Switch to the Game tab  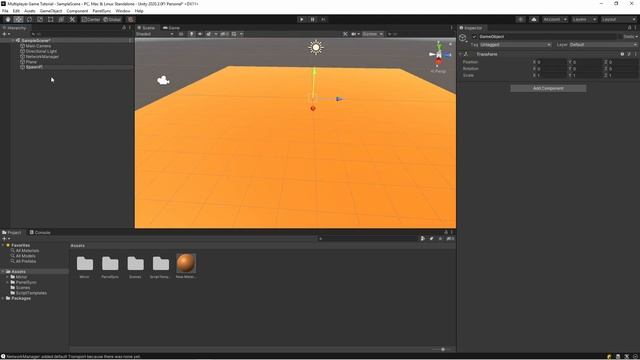[x=171, y=28]
